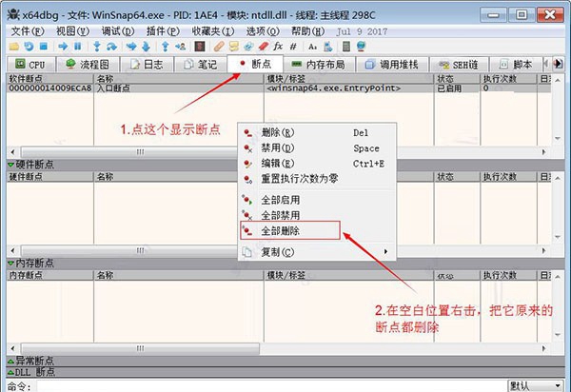Click the globe update icon
The width and height of the screenshot is (571, 392).
361,47
